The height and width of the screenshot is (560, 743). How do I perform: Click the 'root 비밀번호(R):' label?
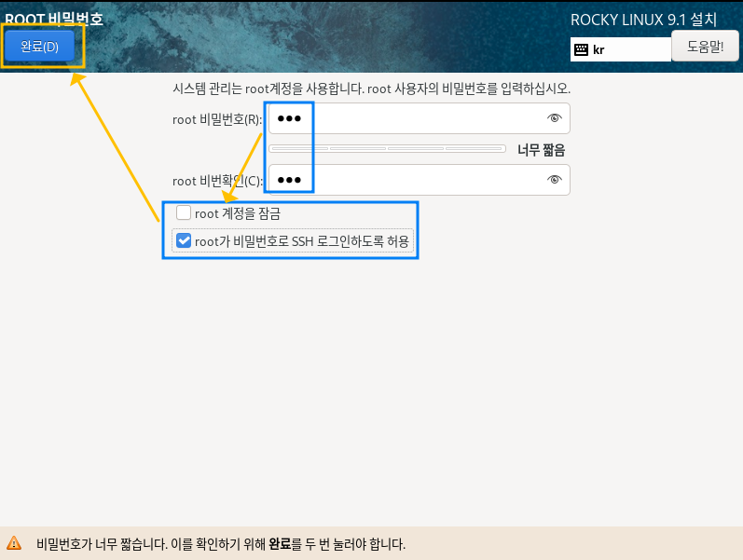coord(217,119)
